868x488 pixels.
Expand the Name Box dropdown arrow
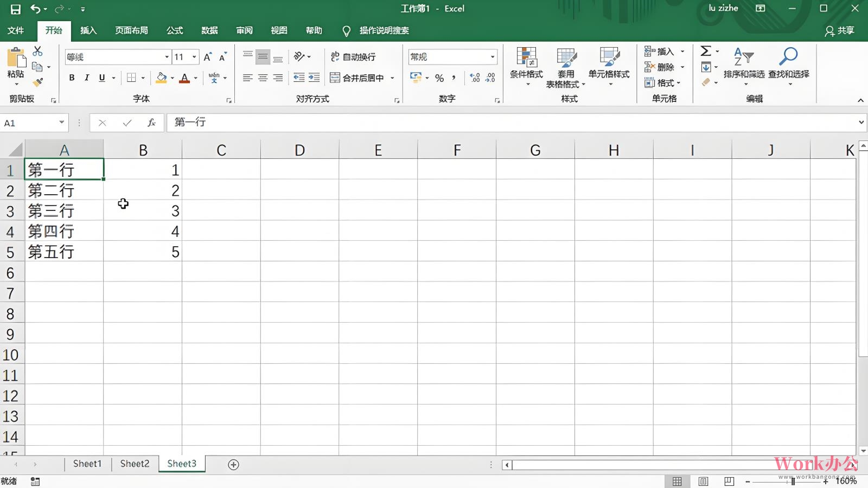(x=61, y=123)
